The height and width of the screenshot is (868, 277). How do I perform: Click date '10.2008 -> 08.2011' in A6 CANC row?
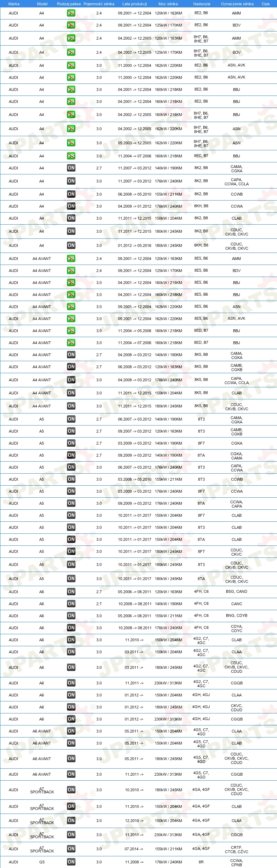click(x=135, y=604)
